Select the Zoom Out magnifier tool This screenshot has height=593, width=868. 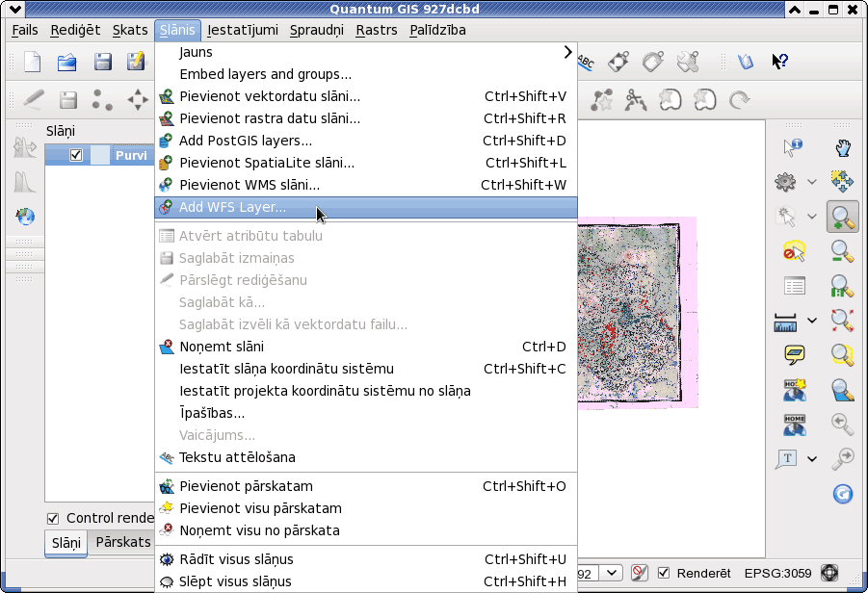pyautogui.click(x=842, y=251)
